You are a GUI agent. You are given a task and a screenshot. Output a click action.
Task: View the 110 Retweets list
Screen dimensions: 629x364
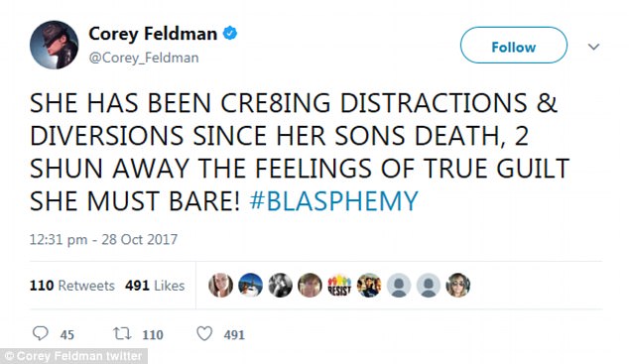pos(72,286)
